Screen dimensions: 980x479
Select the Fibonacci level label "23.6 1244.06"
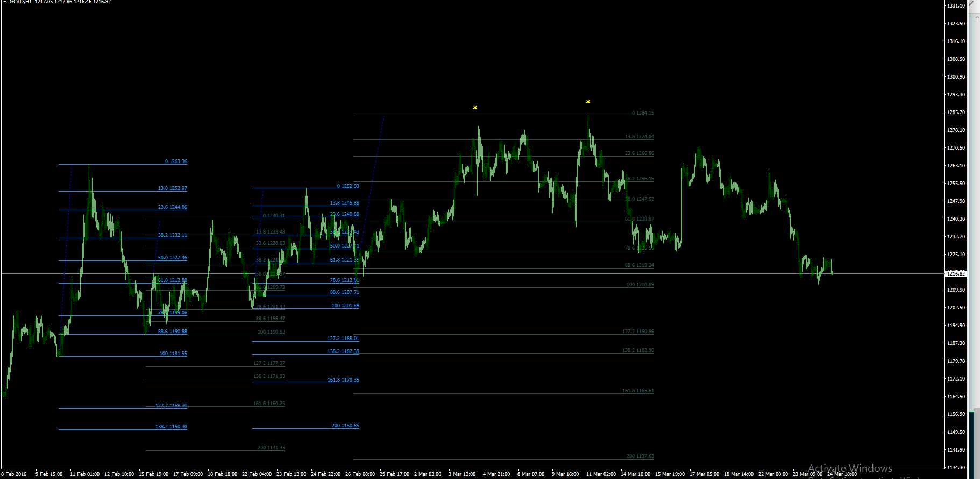pos(173,207)
